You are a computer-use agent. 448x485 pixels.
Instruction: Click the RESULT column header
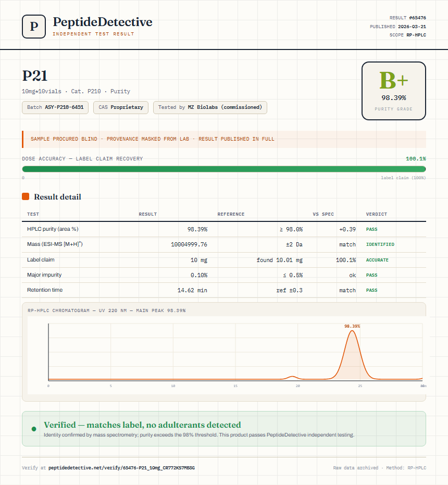[x=148, y=214]
